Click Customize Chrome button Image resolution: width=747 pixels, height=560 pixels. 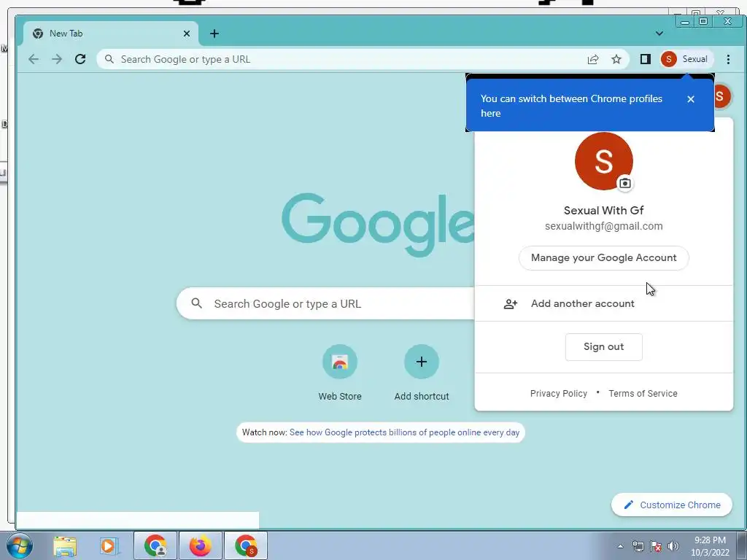point(672,505)
